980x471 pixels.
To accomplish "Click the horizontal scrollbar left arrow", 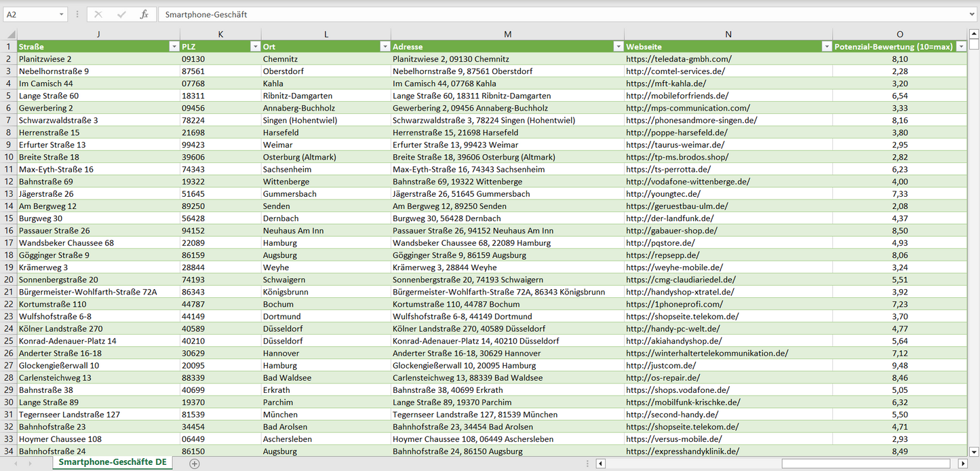I will [600, 464].
